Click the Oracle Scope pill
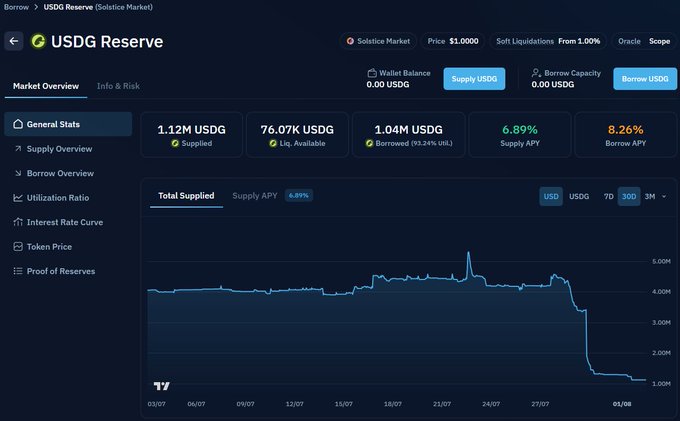Image resolution: width=680 pixels, height=421 pixels. [644, 41]
